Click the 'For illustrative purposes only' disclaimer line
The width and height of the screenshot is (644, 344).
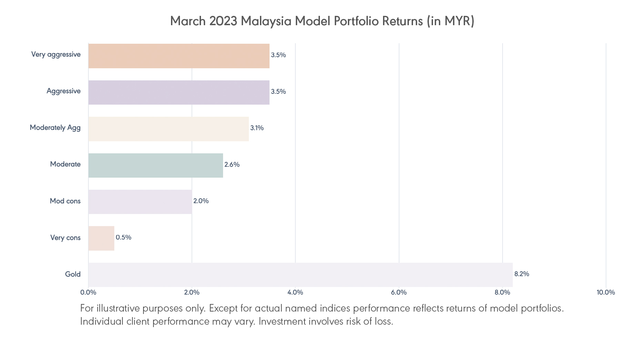[x=322, y=308]
